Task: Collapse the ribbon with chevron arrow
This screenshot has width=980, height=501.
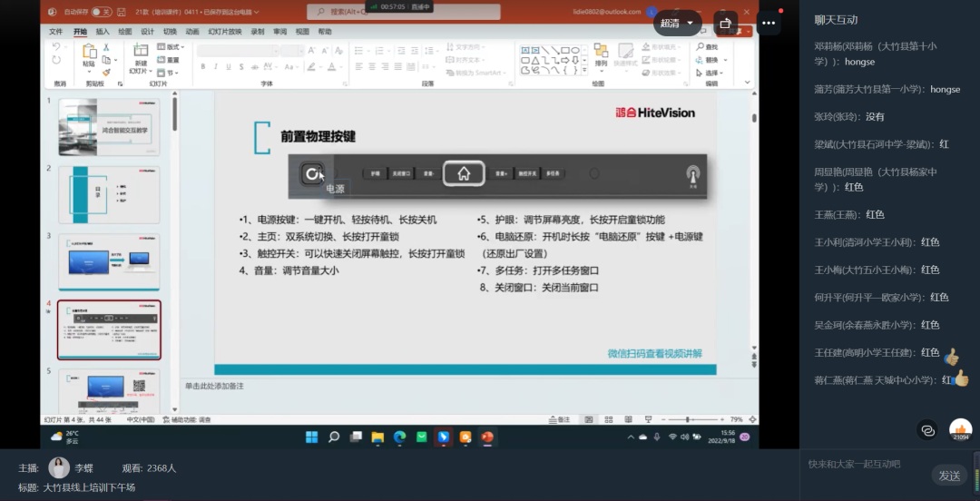Action: (x=747, y=82)
